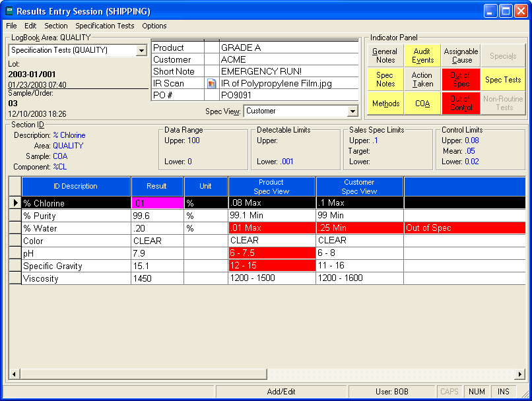The image size is (532, 401).
Task: Click the 'Out of Spec' message in Water row
Action: [x=465, y=228]
